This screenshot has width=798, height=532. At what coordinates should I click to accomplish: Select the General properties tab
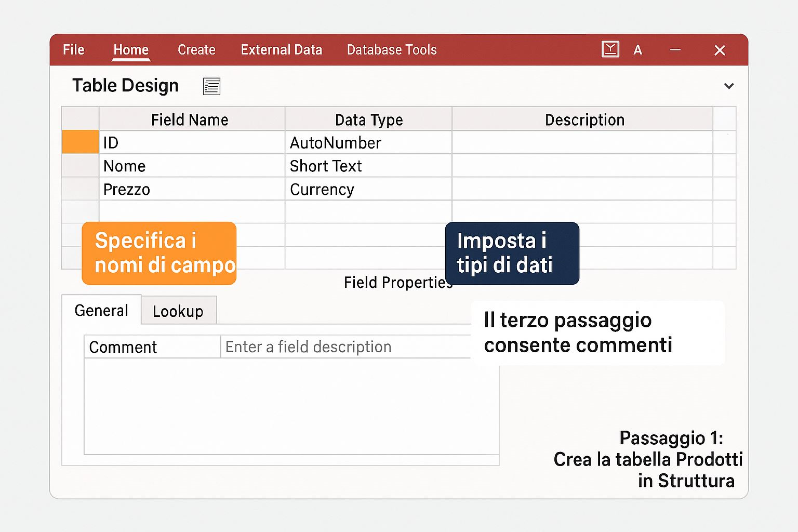101,311
